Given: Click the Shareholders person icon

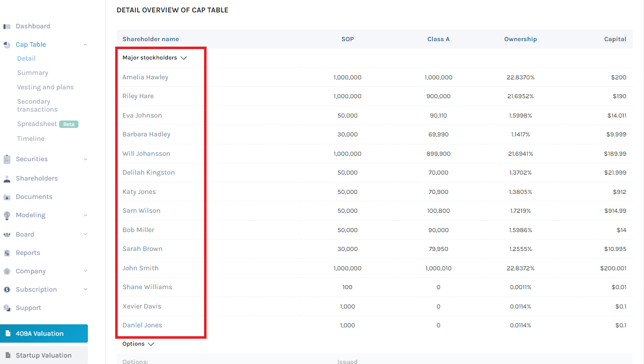Looking at the screenshot, I should click(x=7, y=178).
